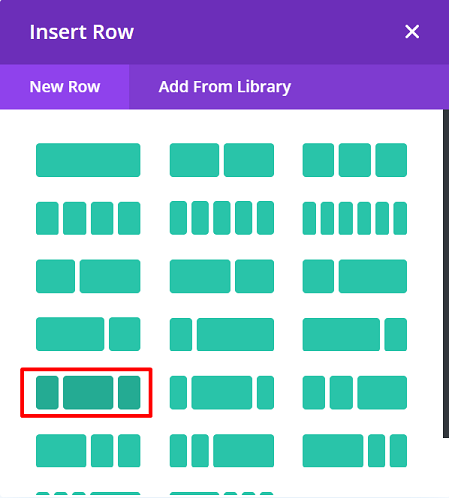
Task: Pick the six equal columns layout
Action: (x=355, y=218)
